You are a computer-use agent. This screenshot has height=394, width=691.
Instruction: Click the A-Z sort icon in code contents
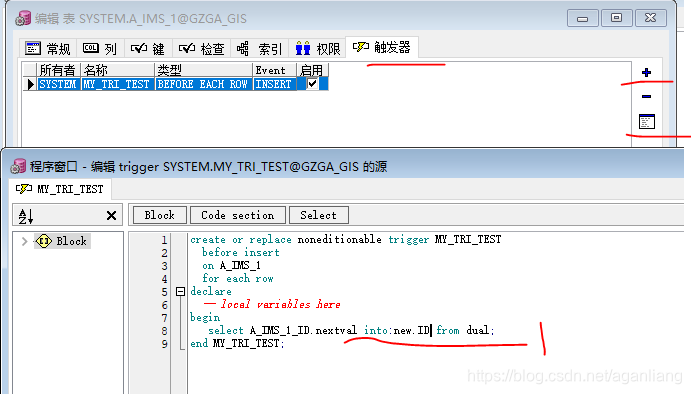(26, 216)
